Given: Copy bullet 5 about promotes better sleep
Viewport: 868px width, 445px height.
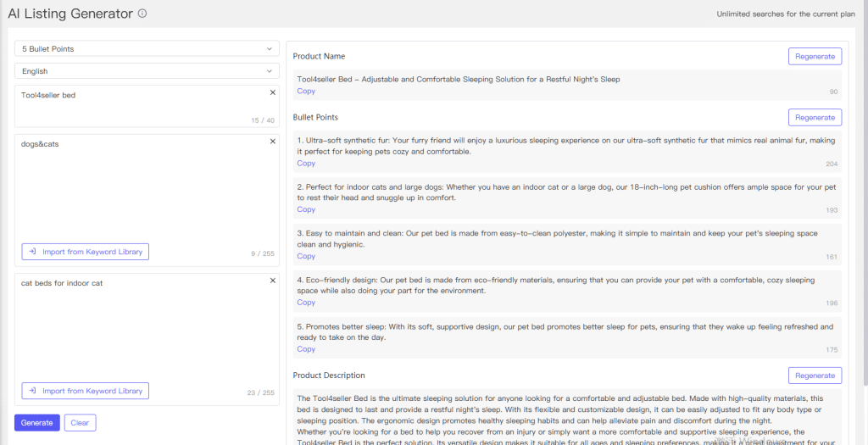Looking at the screenshot, I should 306,349.
